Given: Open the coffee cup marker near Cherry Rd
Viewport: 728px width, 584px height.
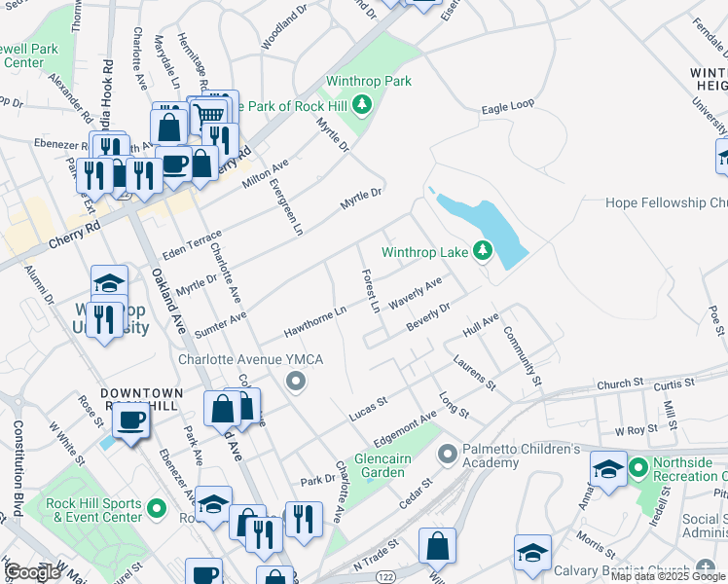Looking at the screenshot, I should (x=174, y=165).
